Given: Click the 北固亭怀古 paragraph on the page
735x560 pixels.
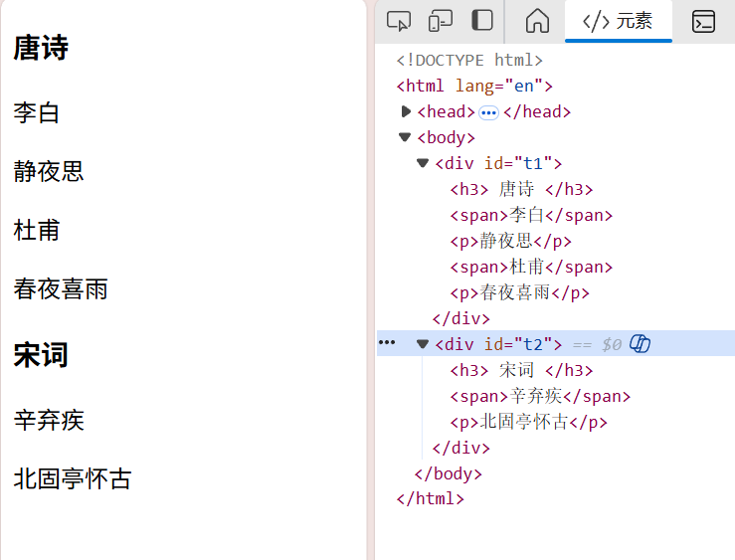Looking at the screenshot, I should (73, 478).
